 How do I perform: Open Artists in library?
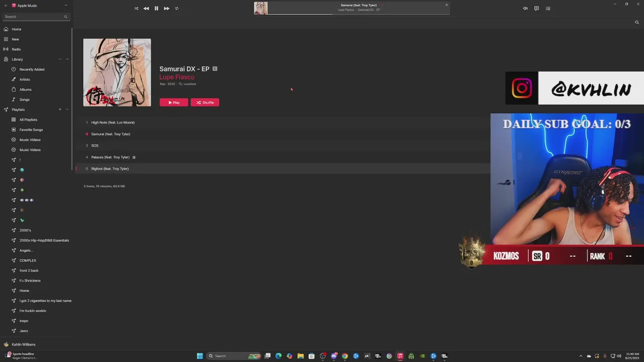pos(25,79)
